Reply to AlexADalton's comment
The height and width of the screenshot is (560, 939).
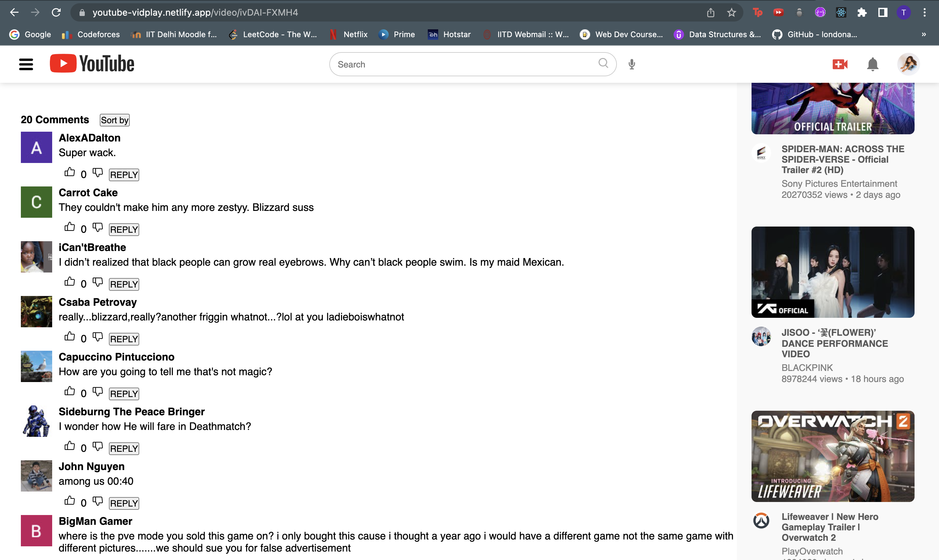point(124,175)
